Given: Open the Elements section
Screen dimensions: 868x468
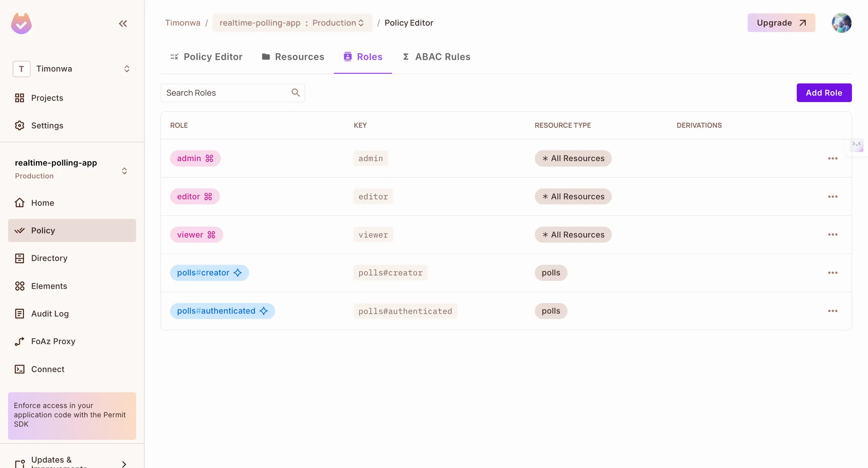Looking at the screenshot, I should tap(49, 286).
